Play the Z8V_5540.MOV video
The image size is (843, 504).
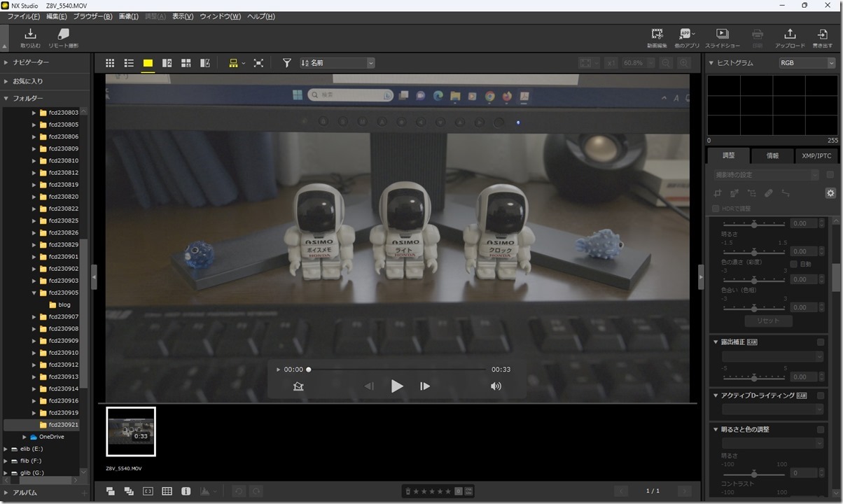pos(396,386)
